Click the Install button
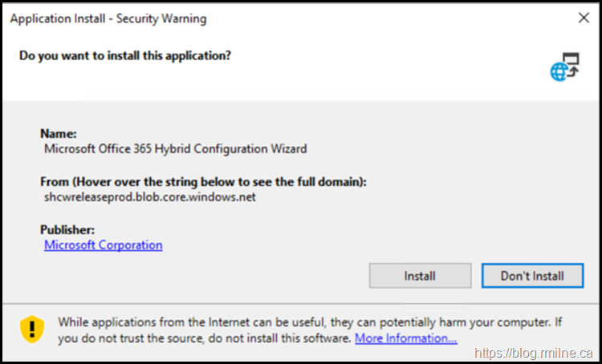This screenshot has height=364, width=602. pos(419,276)
